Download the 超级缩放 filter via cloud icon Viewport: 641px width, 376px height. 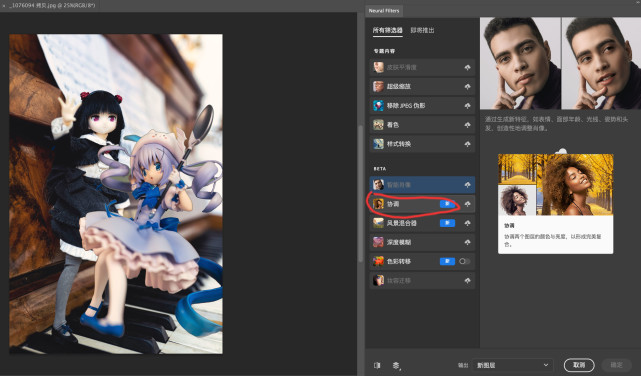[467, 87]
